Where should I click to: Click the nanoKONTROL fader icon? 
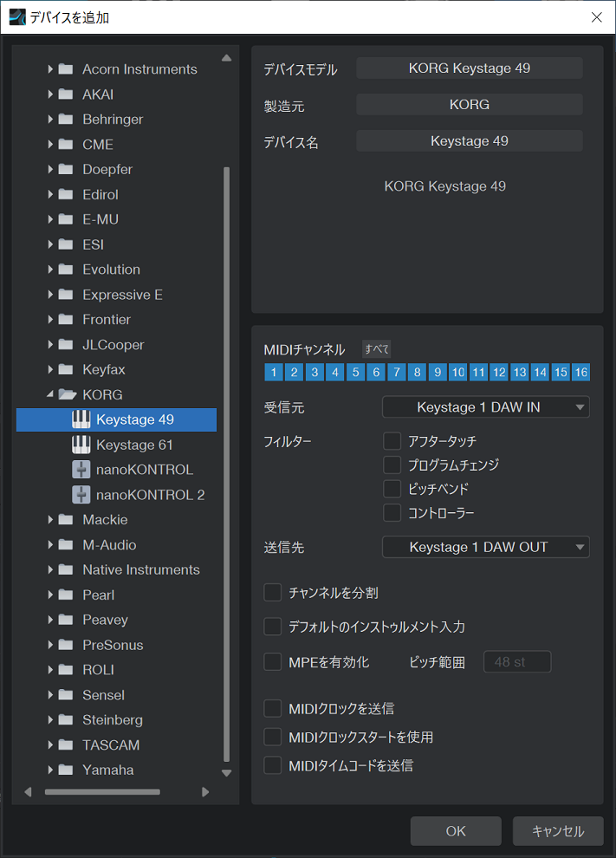81,470
